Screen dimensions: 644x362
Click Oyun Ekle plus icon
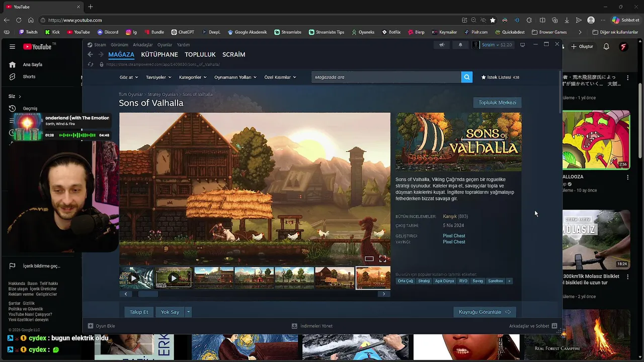click(91, 326)
